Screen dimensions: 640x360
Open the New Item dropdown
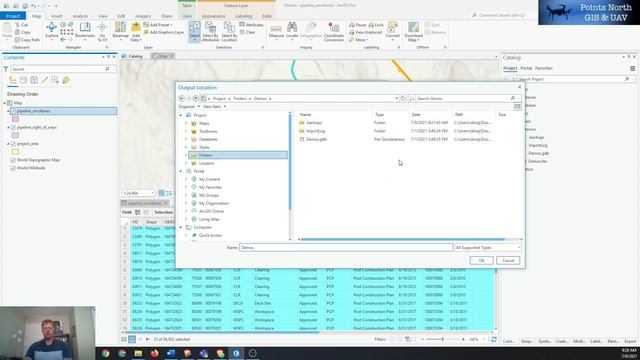click(215, 107)
